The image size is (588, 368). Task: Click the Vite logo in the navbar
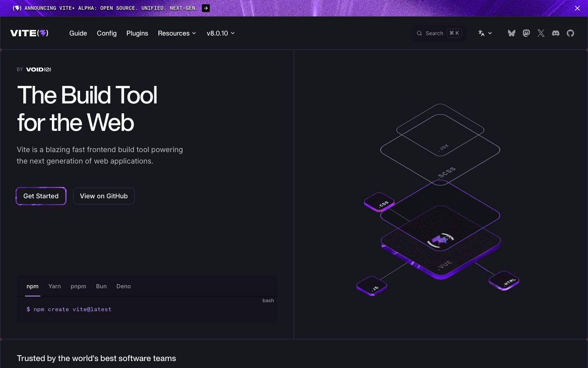point(29,33)
